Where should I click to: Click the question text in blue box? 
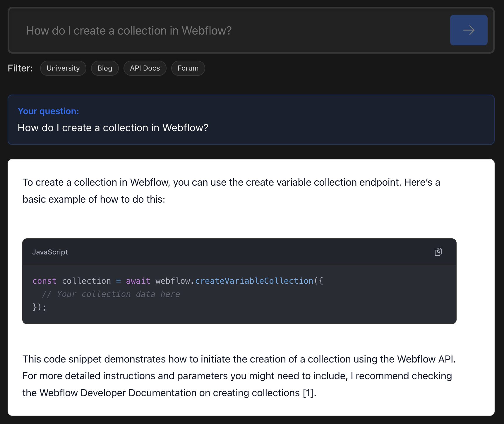(113, 128)
